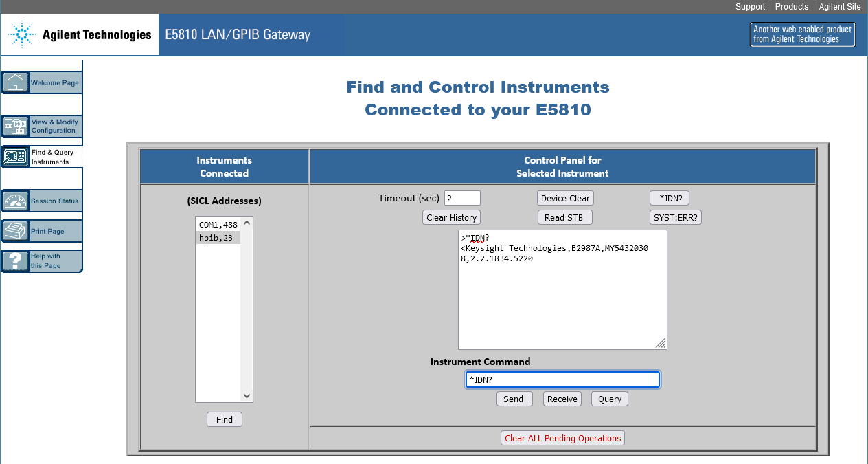
Task: Click the Clear History button
Action: (451, 217)
